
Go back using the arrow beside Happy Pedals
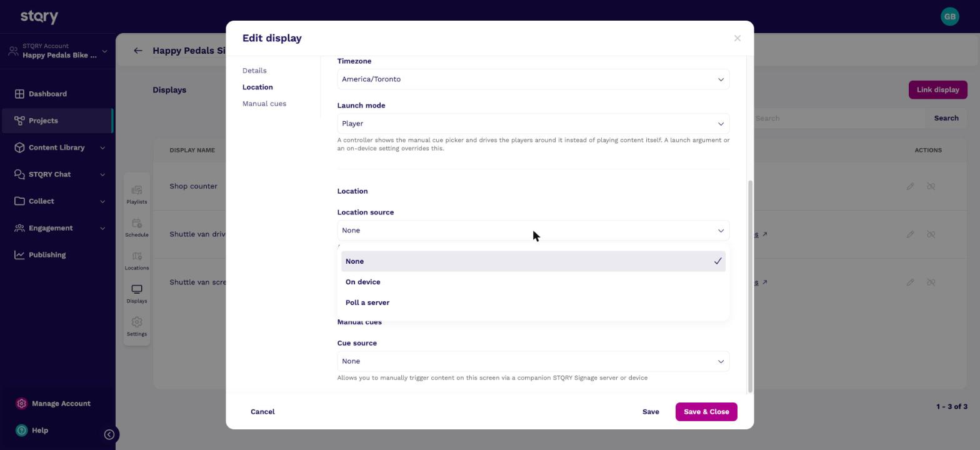pos(138,51)
